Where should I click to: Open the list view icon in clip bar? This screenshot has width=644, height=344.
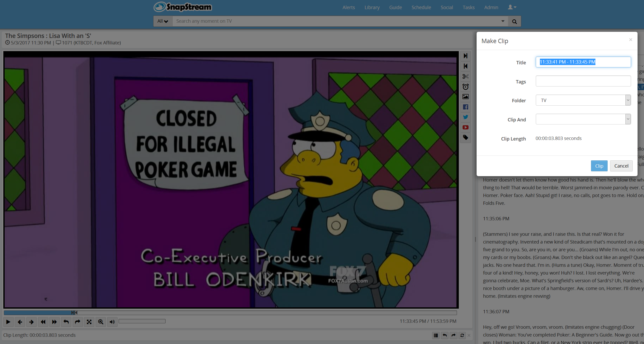[x=436, y=335]
